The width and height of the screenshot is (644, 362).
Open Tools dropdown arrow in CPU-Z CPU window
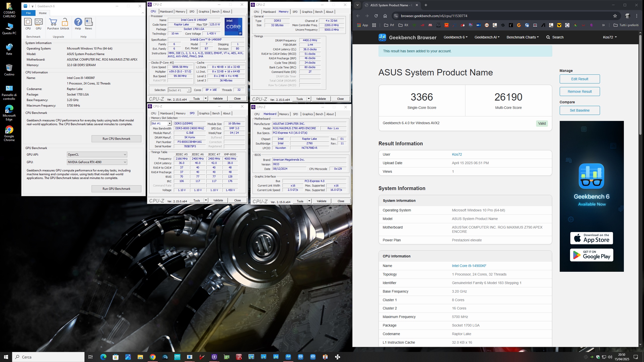[x=206, y=99]
